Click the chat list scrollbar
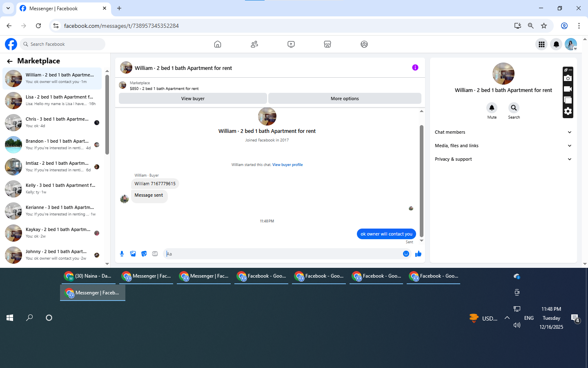This screenshot has width=588, height=368. 107,114
